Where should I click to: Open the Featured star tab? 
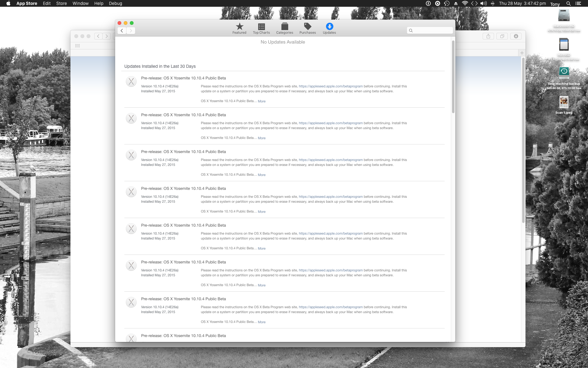click(x=239, y=29)
